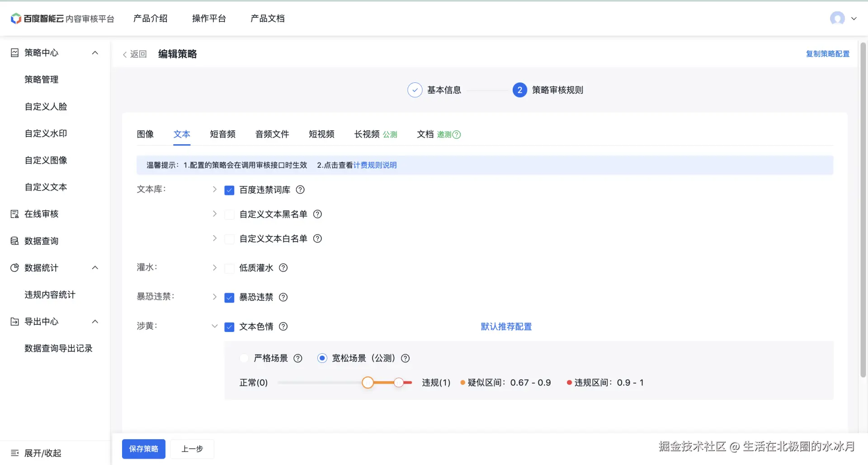Open 自定义人脸 in the sidebar
The width and height of the screenshot is (868, 465).
pos(46,107)
